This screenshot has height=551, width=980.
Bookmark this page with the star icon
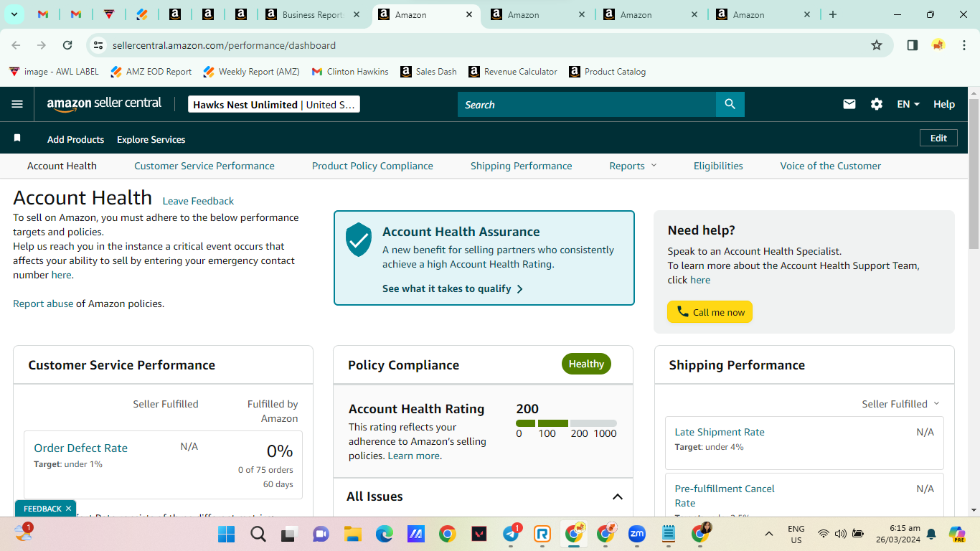[877, 45]
